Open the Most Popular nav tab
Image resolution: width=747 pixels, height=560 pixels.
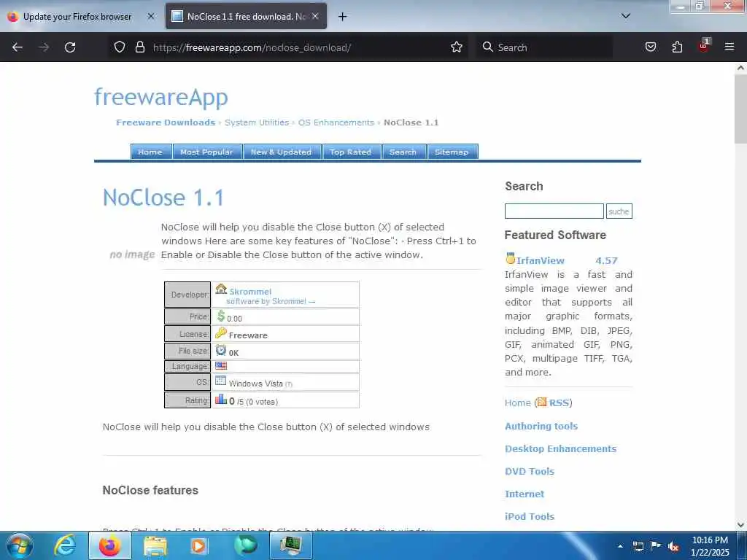pyautogui.click(x=206, y=152)
